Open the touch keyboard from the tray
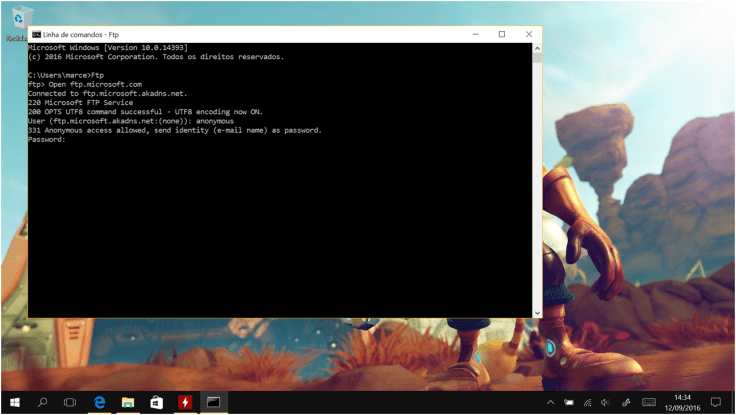736x415 pixels. 648,402
